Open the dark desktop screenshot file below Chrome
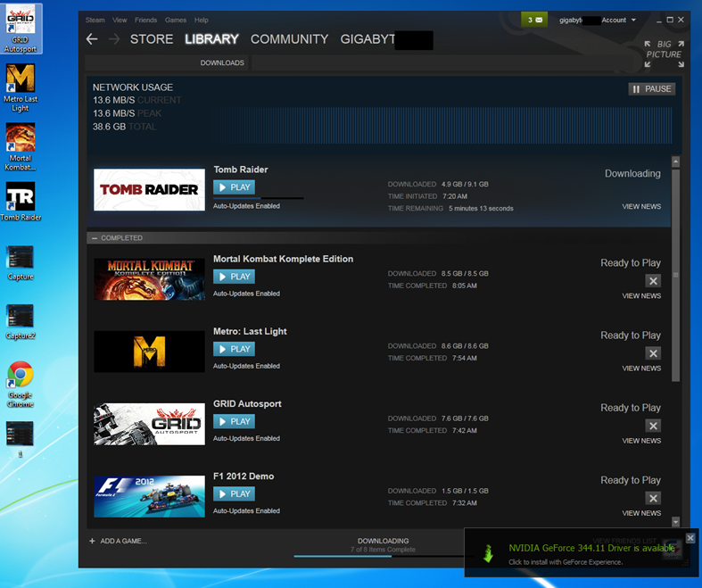 click(21, 438)
